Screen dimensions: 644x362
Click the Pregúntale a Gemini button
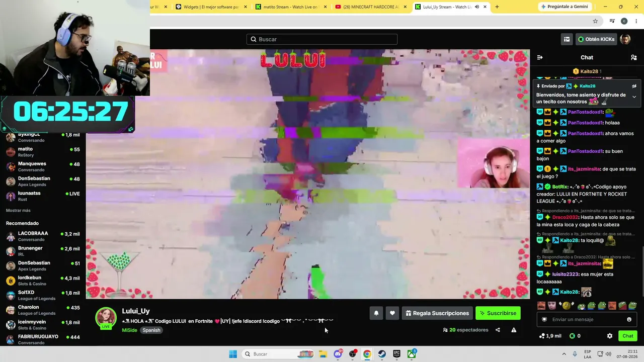coord(564,7)
